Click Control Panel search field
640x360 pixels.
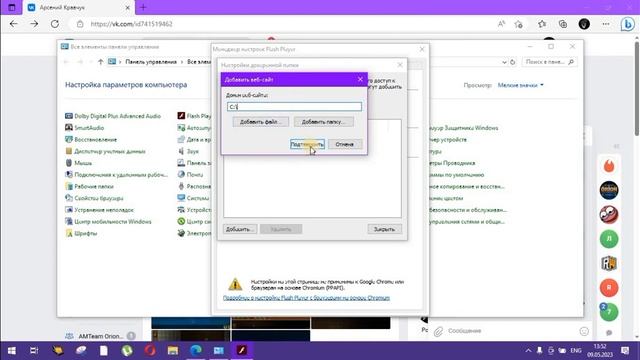[549, 62]
